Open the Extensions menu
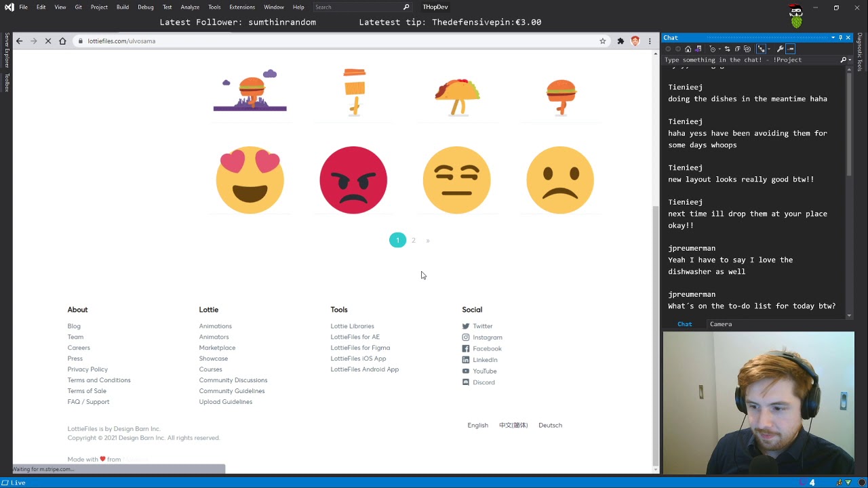 pyautogui.click(x=242, y=7)
